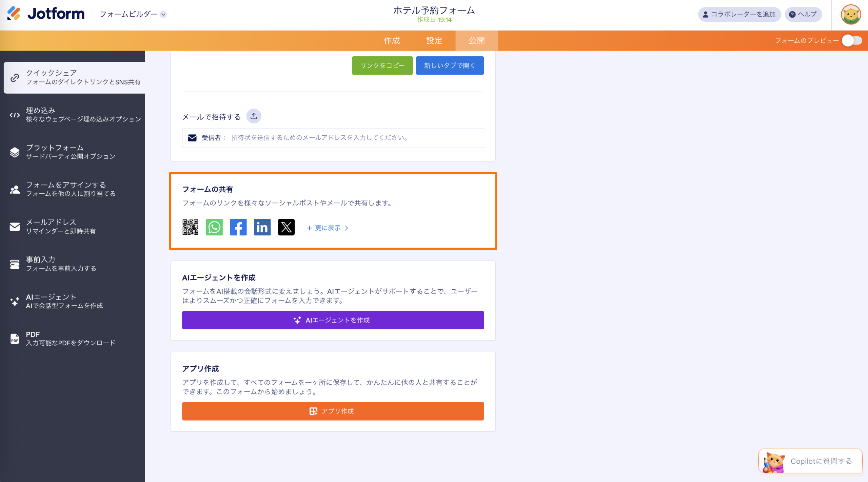Click the platform layers icon
This screenshot has width=868, height=482.
pyautogui.click(x=15, y=152)
